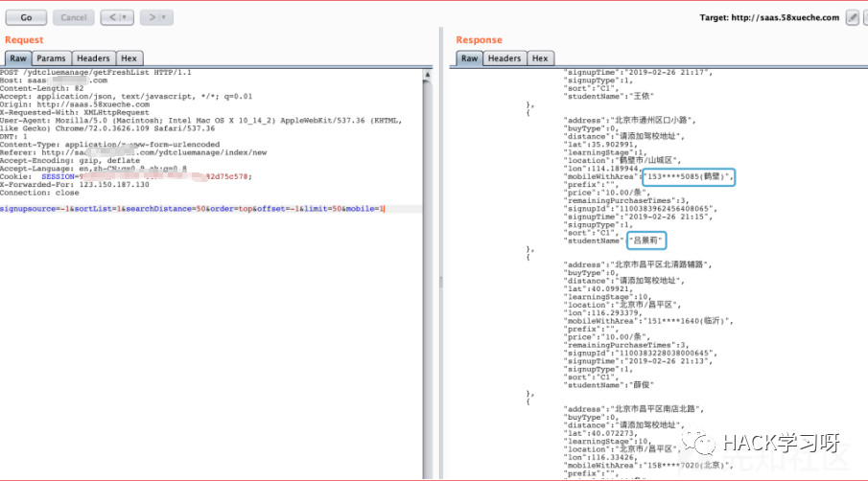Go to previous request in history

117,17
